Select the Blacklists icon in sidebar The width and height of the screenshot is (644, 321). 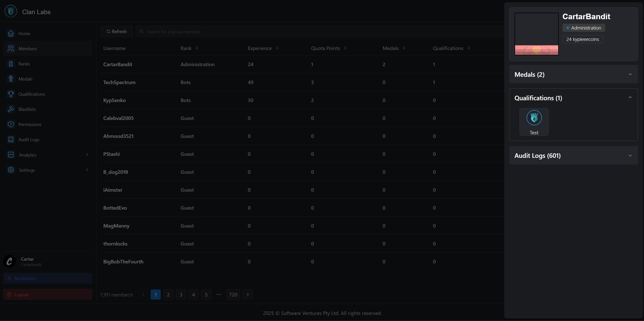pyautogui.click(x=11, y=109)
